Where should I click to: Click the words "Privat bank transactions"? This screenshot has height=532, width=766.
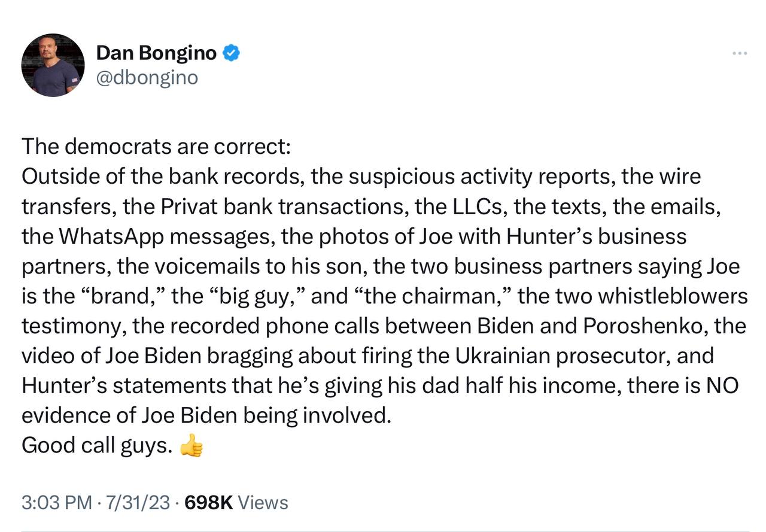tap(280, 206)
